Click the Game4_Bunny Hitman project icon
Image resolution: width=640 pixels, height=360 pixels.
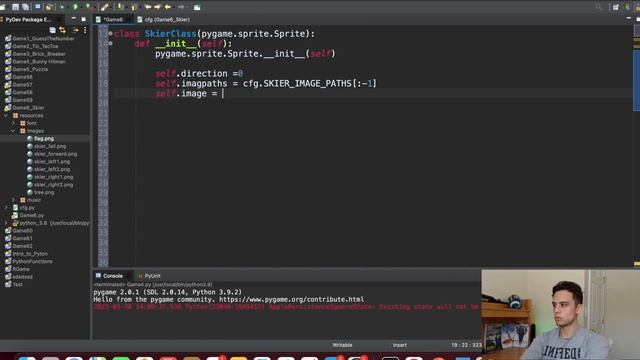(x=7, y=62)
